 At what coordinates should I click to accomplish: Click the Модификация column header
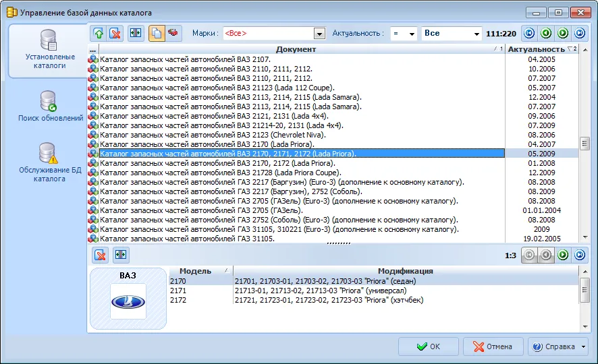(406, 271)
